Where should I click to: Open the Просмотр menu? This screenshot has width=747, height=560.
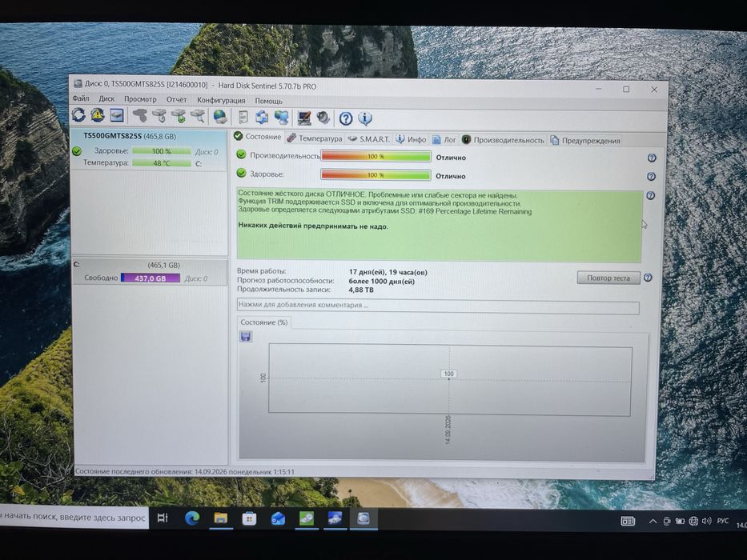tap(140, 99)
